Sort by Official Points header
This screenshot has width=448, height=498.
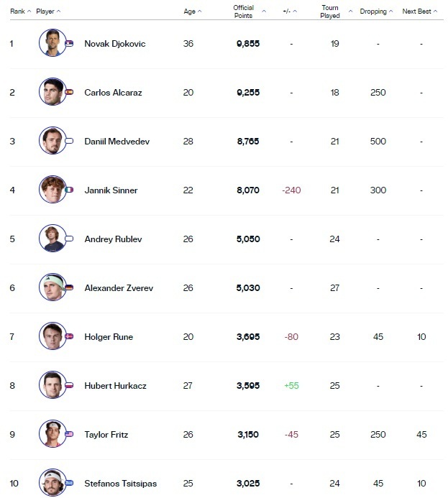249,11
